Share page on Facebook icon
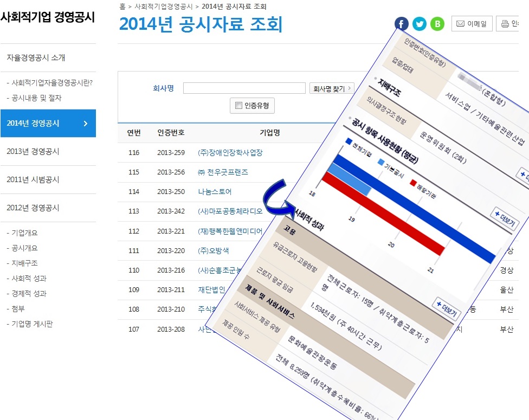Screen dimensions: 529x420 (x=402, y=24)
